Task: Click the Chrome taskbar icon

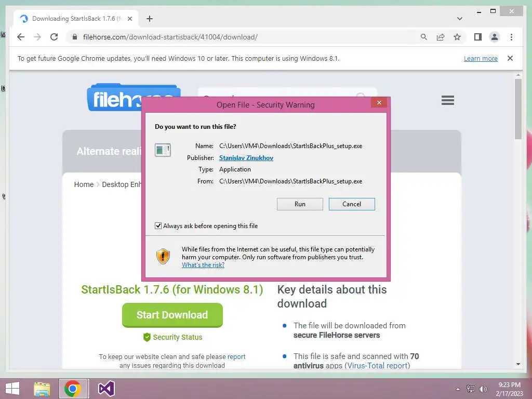Action: point(73,389)
